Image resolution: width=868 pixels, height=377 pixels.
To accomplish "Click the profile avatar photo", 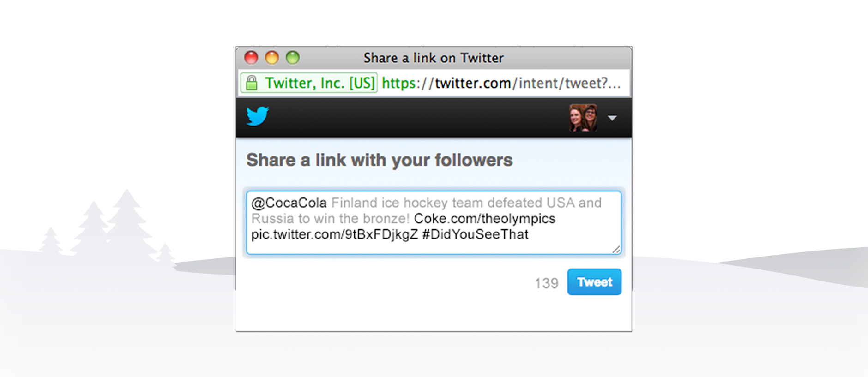I will (583, 118).
